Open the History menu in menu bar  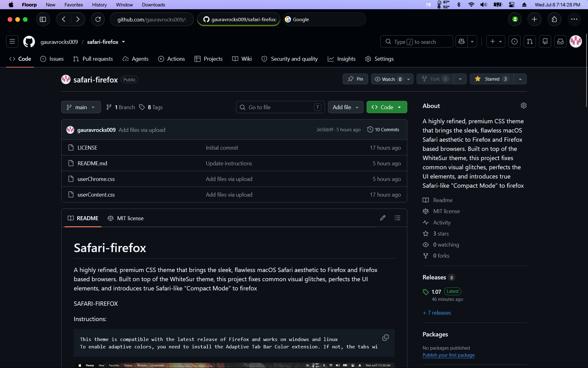coord(99,5)
